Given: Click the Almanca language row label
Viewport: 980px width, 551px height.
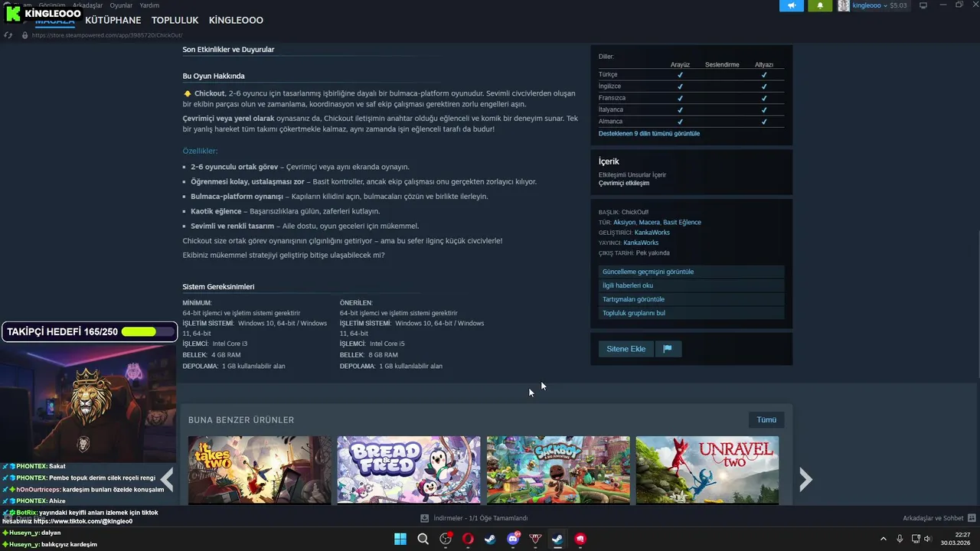Looking at the screenshot, I should coord(610,122).
